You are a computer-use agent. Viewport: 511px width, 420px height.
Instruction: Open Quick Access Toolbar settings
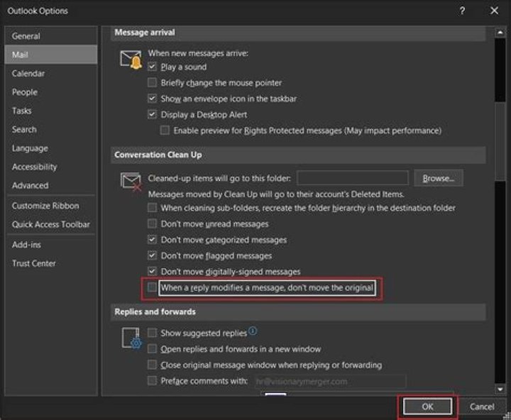tap(51, 224)
